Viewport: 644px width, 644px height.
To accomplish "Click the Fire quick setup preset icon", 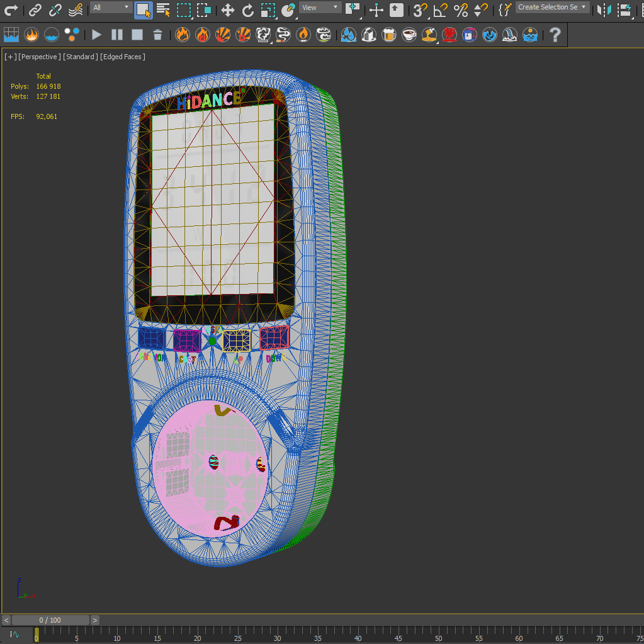I will point(183,35).
